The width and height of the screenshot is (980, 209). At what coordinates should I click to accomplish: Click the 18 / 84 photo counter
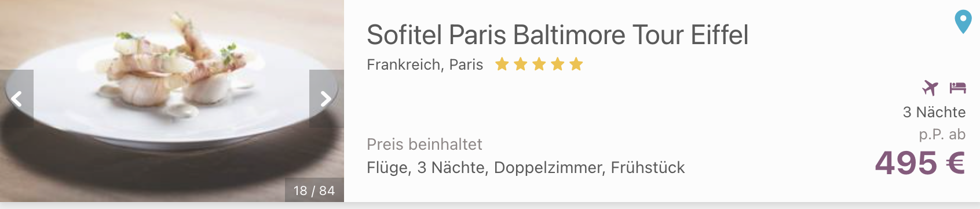point(314,190)
